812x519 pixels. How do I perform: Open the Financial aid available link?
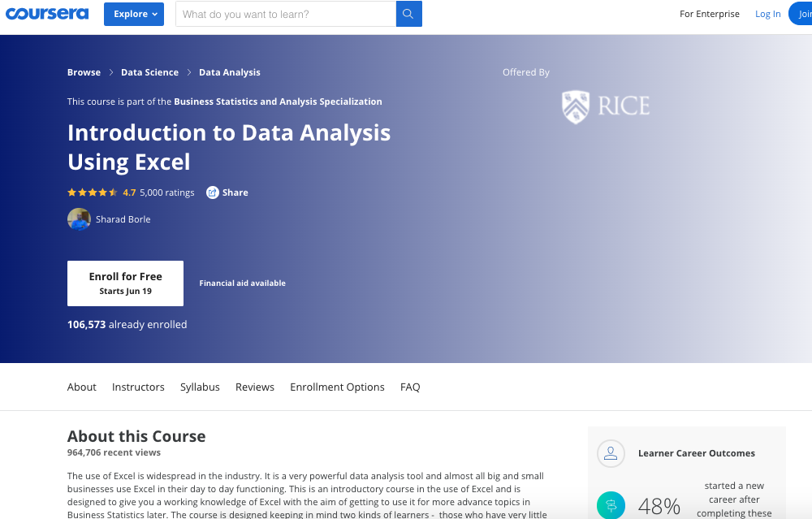(x=242, y=283)
